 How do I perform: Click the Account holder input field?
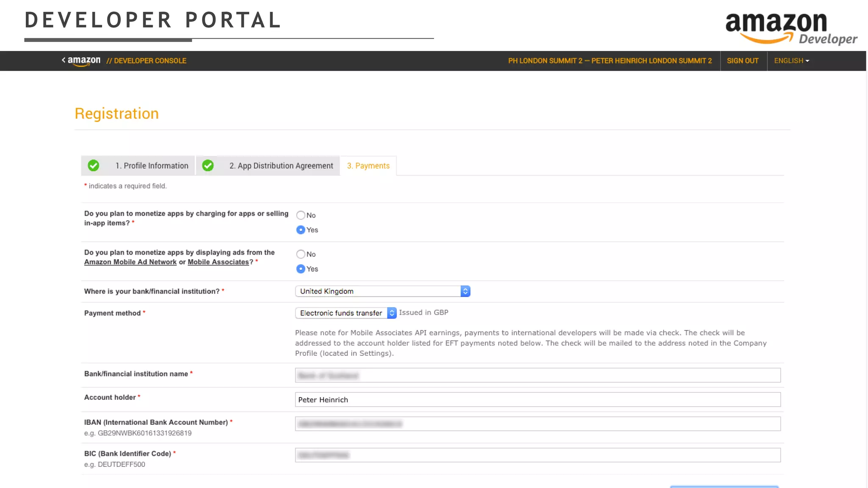pos(537,399)
